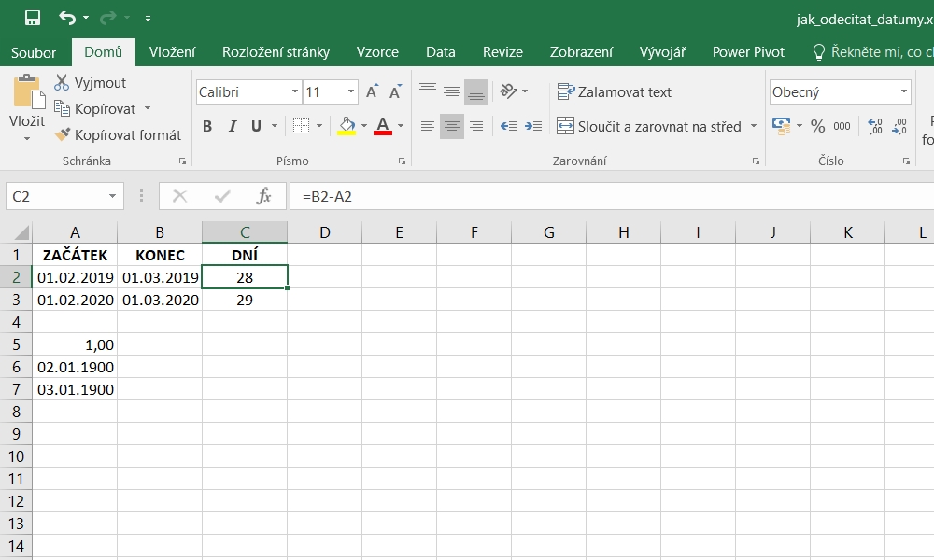The image size is (934, 560).
Task: Click the text Orientation icon
Action: click(509, 91)
